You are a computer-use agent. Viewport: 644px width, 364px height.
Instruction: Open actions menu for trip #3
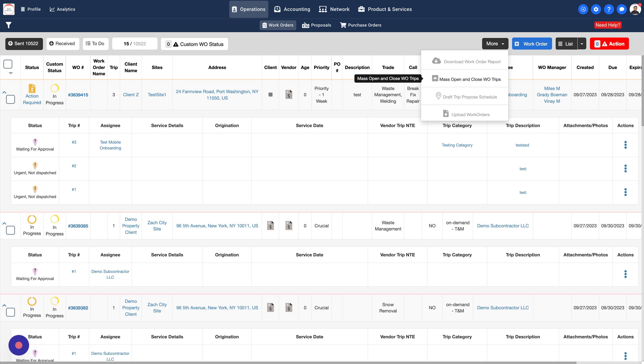625,145
